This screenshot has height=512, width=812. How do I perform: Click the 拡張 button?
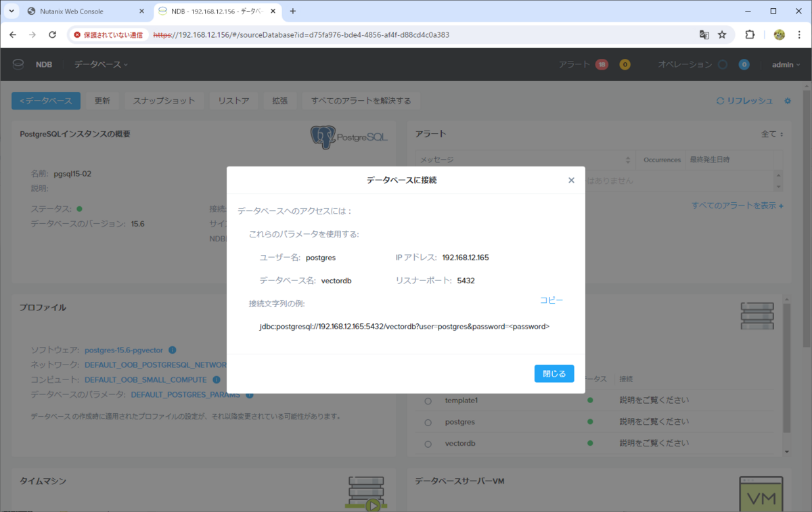tap(279, 101)
